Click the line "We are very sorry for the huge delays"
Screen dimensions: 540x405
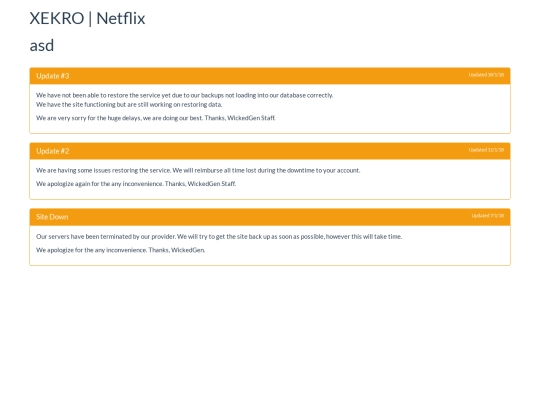coord(156,118)
